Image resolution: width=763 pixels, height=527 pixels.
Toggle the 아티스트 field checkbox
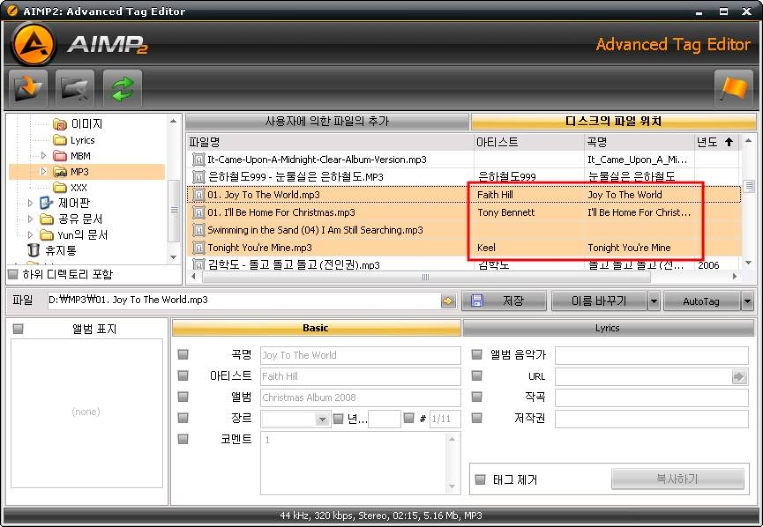(x=183, y=376)
